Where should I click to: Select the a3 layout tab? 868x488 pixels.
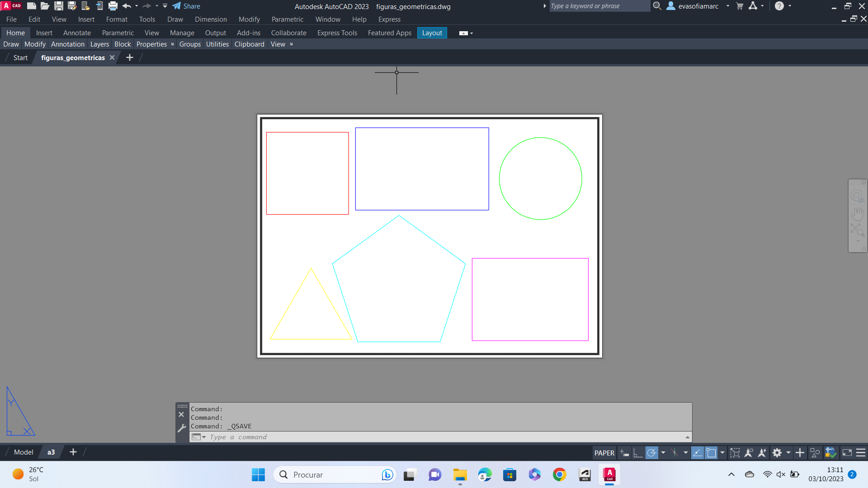click(x=51, y=452)
